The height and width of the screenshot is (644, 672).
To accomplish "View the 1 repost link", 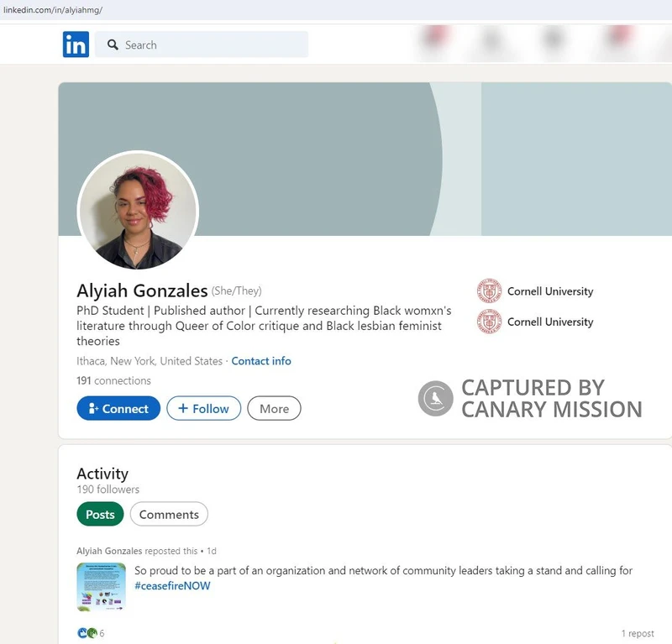I will click(638, 633).
